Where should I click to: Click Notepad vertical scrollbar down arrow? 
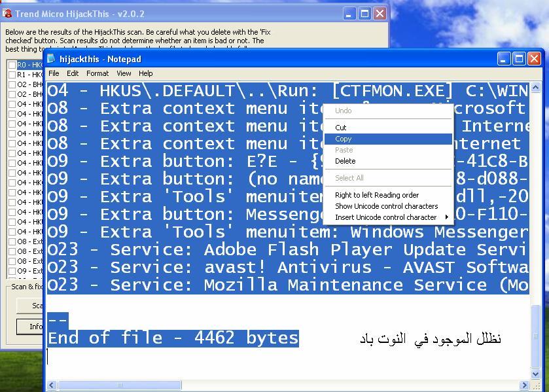(x=535, y=374)
